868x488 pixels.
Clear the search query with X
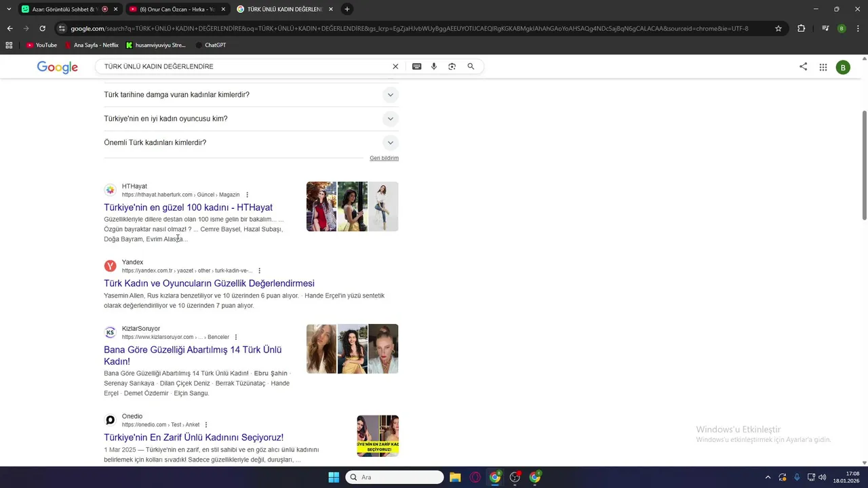[x=395, y=66]
